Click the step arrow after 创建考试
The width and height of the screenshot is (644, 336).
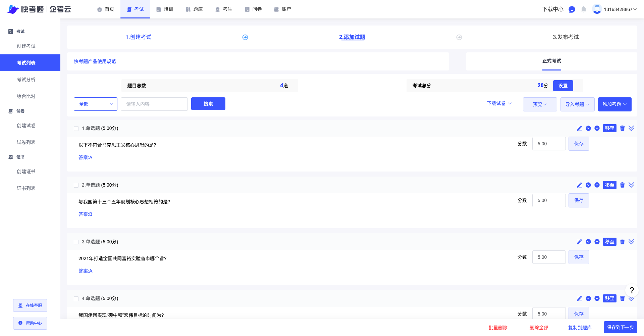pos(245,37)
